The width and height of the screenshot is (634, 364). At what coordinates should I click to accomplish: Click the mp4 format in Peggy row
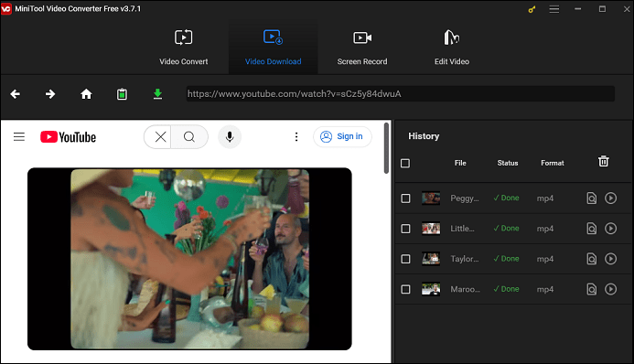coord(545,198)
